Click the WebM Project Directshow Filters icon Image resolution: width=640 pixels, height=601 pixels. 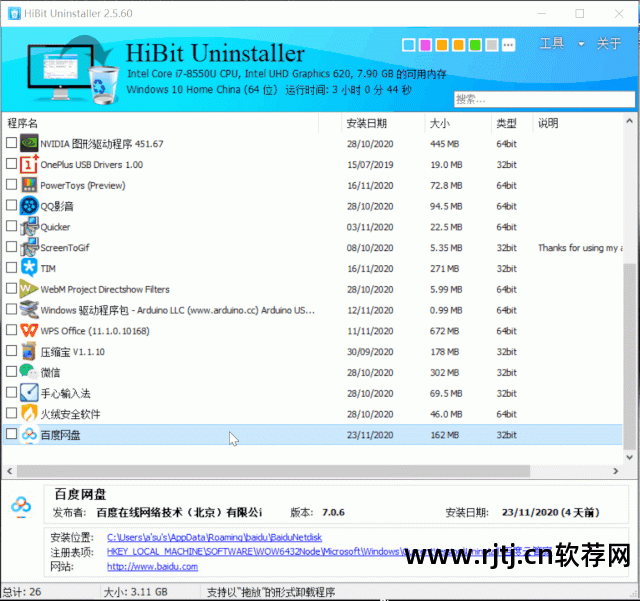pos(29,289)
